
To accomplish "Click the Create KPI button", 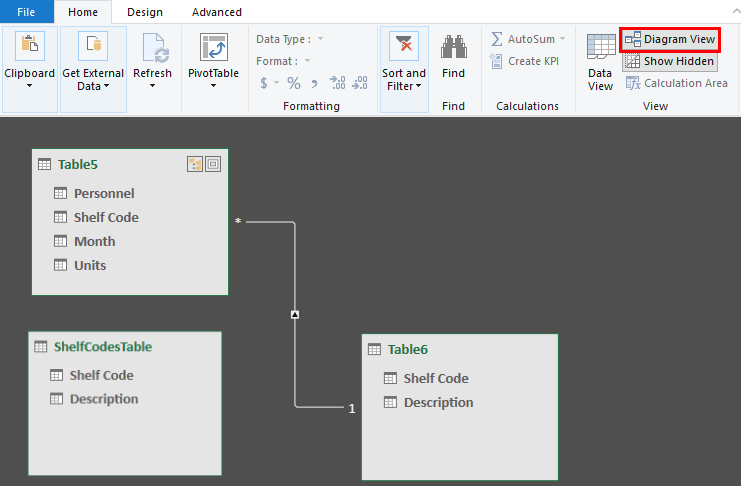I will (527, 61).
